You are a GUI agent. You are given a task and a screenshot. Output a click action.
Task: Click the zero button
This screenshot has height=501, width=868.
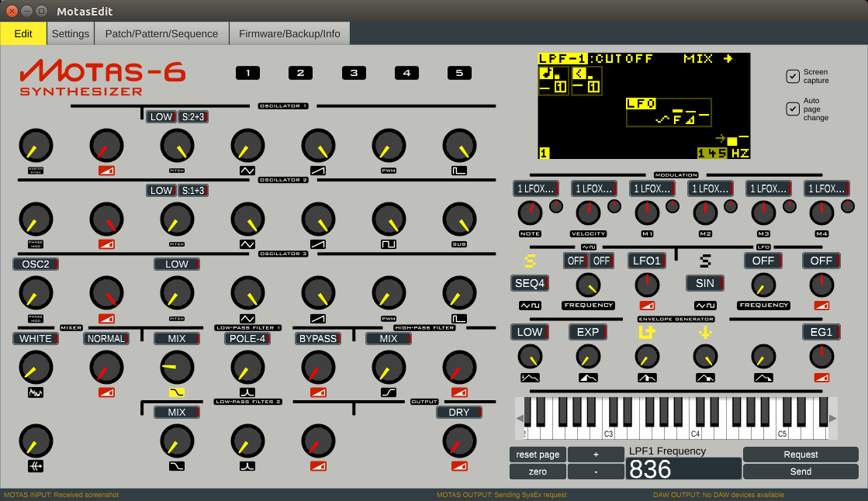pos(538,472)
